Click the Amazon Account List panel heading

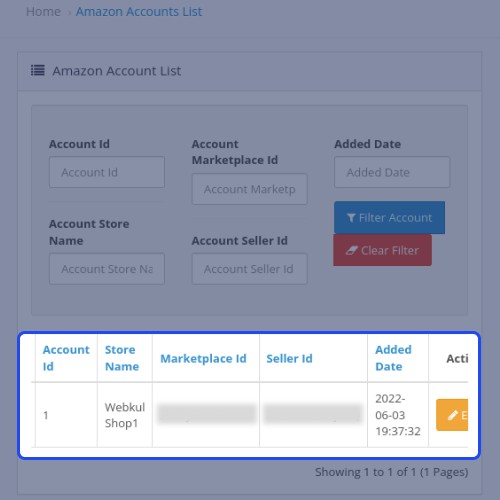click(x=117, y=71)
